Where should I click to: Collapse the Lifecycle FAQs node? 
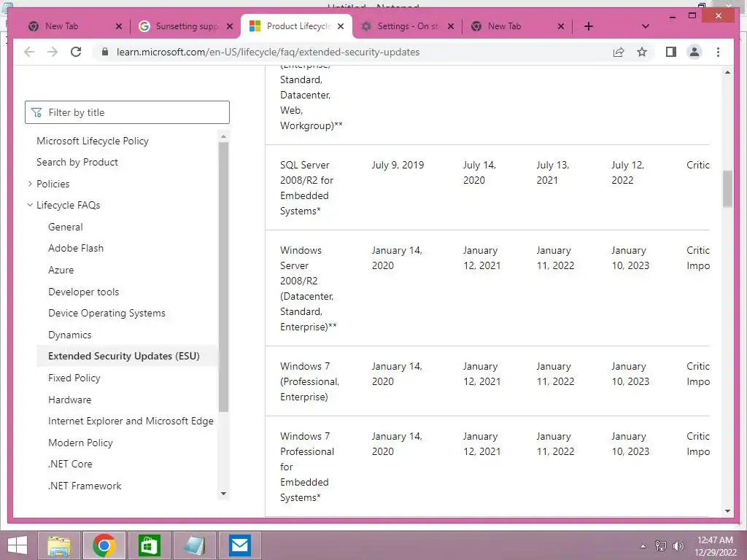tap(30, 205)
